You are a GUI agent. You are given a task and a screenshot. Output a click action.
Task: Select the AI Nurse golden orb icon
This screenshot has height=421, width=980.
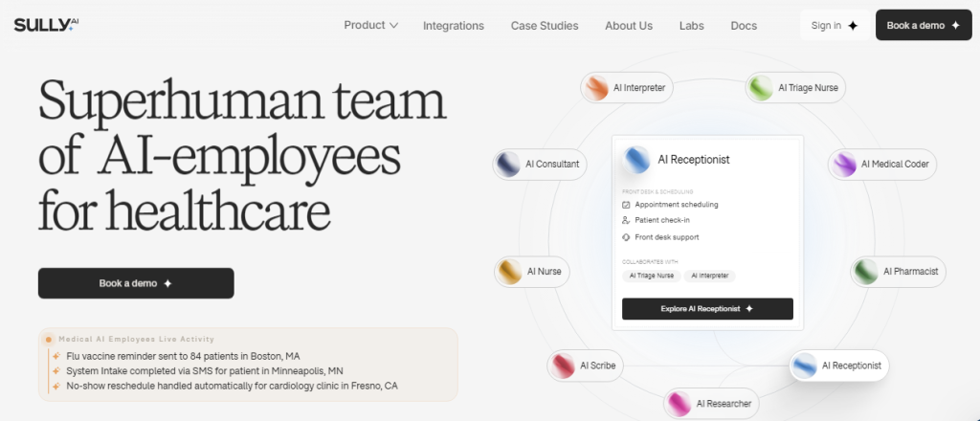[510, 272]
